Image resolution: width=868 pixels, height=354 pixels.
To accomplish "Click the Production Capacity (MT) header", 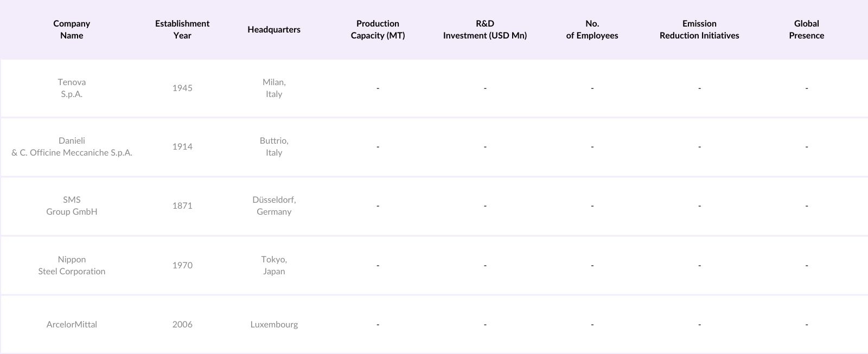I will (378, 29).
